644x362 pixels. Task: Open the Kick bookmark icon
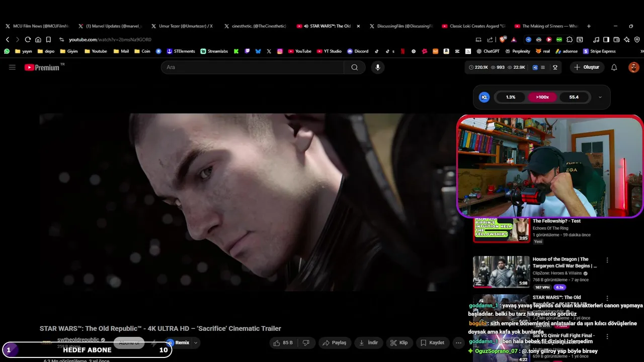(236, 51)
